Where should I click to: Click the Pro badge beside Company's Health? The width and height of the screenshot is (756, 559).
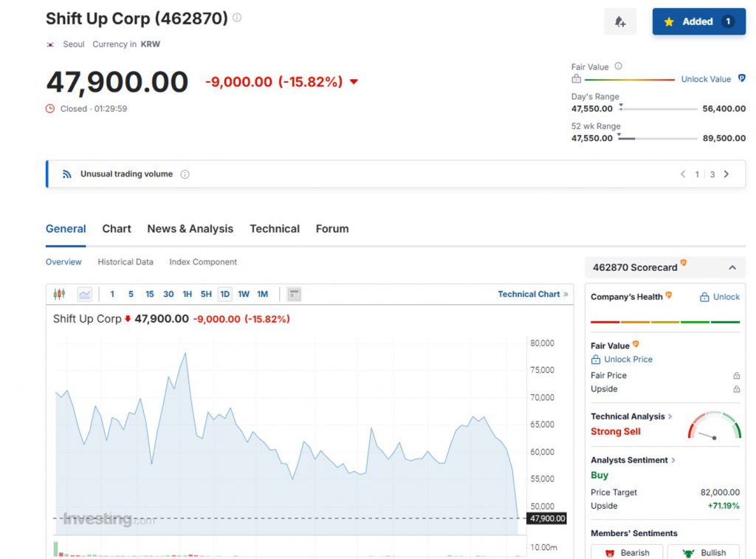coord(669,295)
